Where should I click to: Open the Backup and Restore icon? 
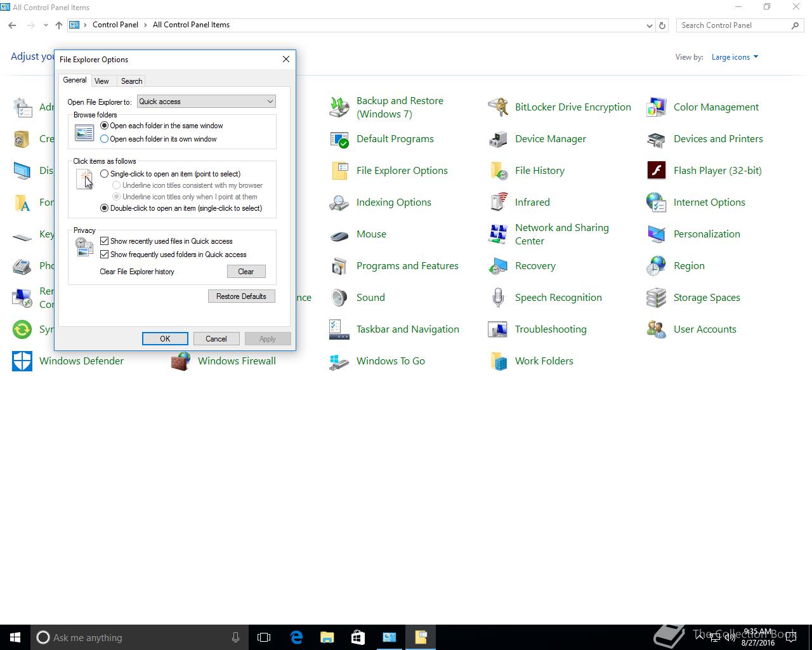point(339,107)
